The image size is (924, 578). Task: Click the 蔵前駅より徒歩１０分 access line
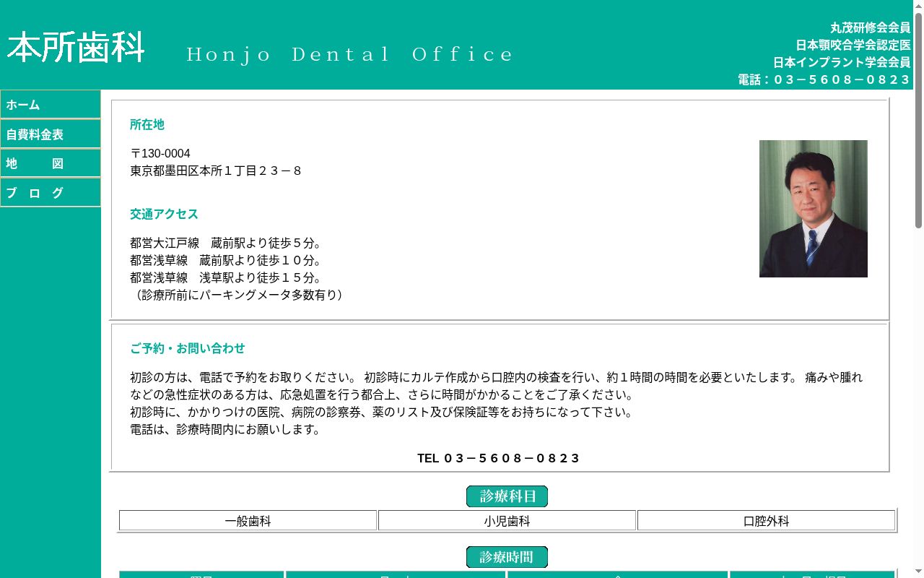[x=226, y=260]
